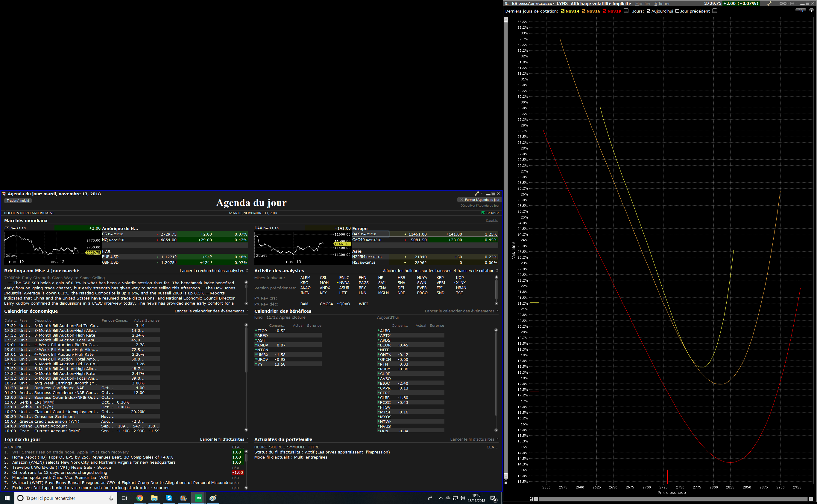Toggle the Nov19 expiry checkbox
The height and width of the screenshot is (504, 817).
(605, 11)
